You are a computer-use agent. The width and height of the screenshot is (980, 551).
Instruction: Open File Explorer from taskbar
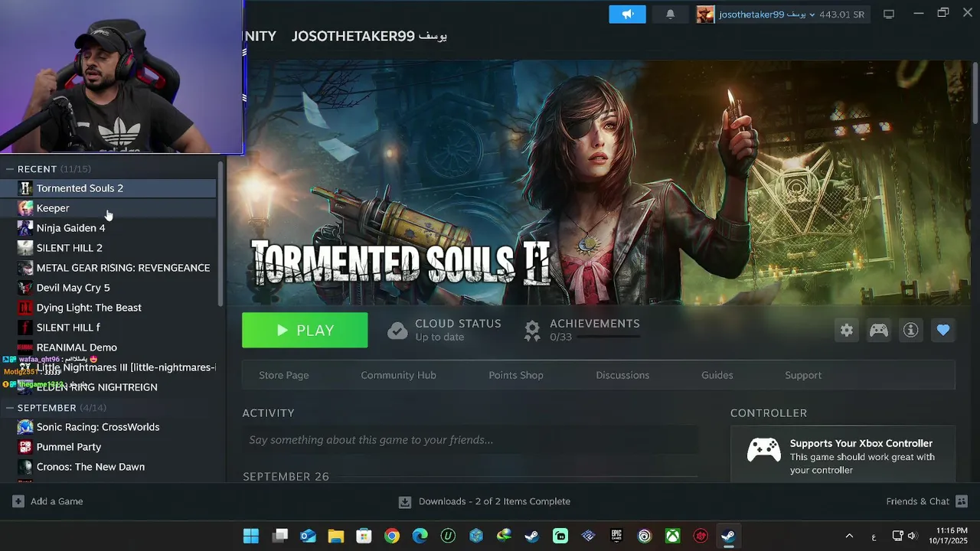click(x=335, y=536)
